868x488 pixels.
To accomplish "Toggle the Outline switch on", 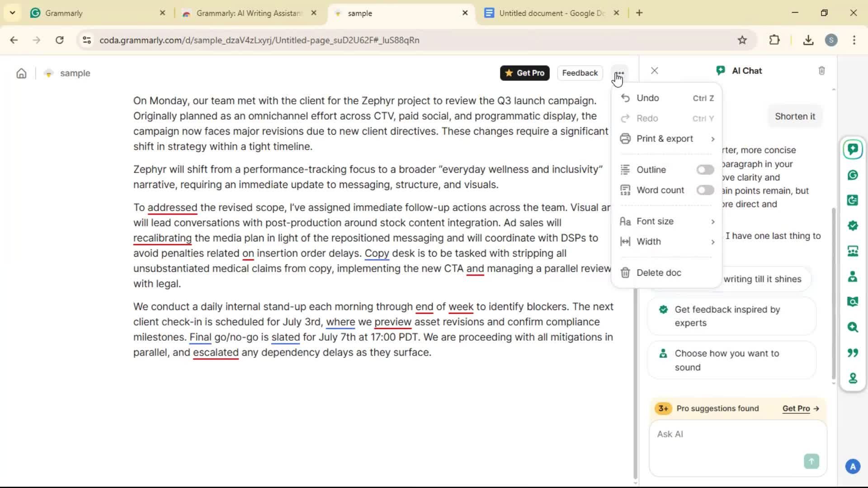I will 704,170.
